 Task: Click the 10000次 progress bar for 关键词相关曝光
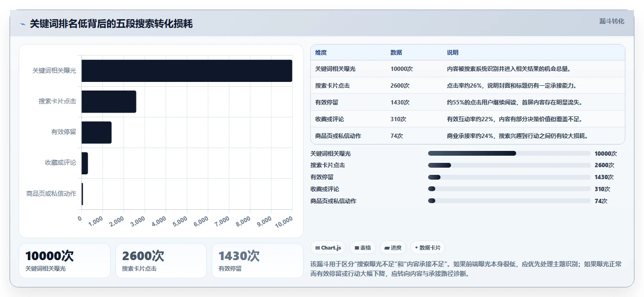509,153
